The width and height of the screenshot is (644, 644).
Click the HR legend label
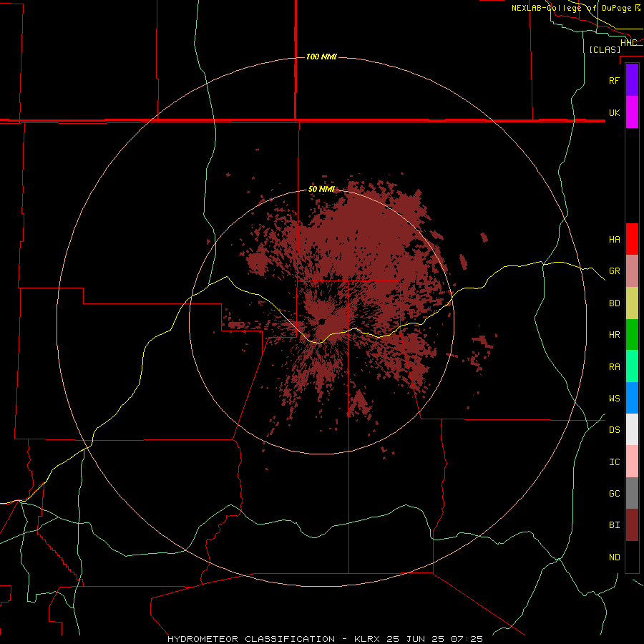[x=614, y=335]
